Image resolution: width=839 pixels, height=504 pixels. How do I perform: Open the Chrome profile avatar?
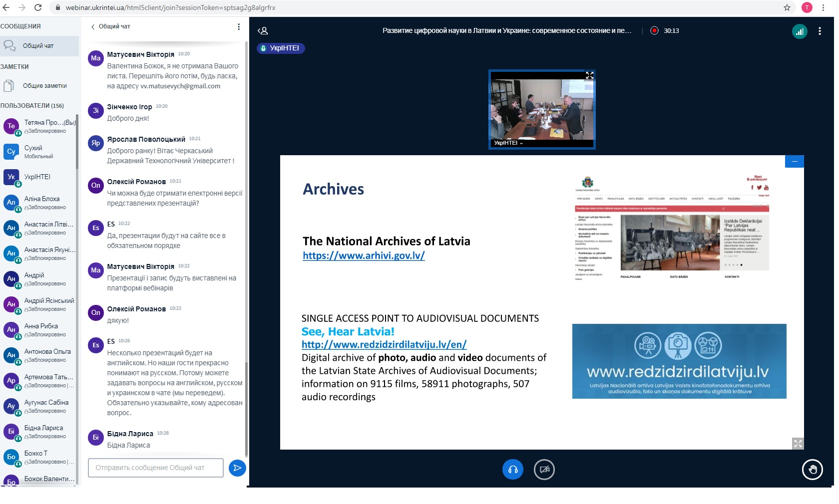point(807,7)
